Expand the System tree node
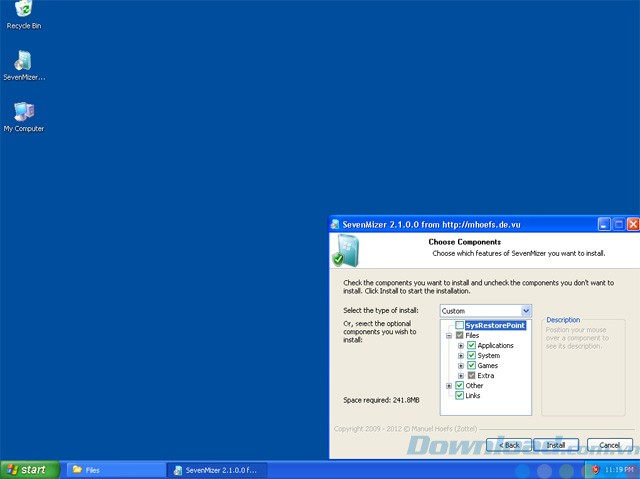The image size is (640, 479). [461, 355]
